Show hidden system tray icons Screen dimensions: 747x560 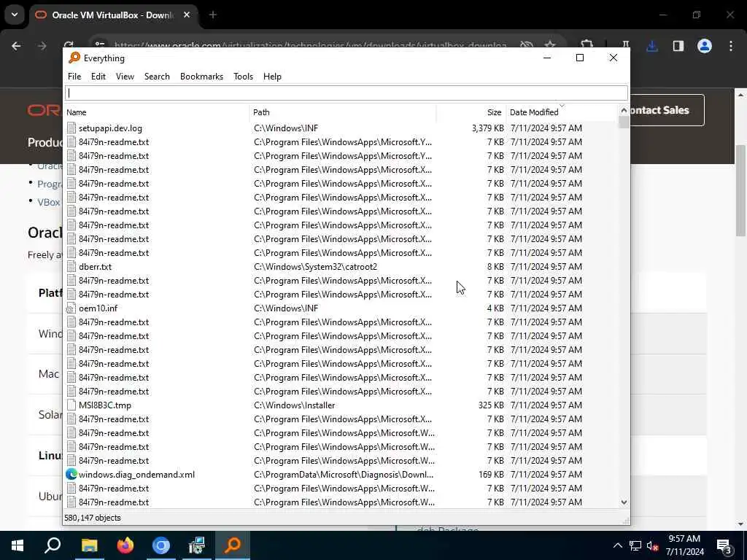[x=617, y=545]
